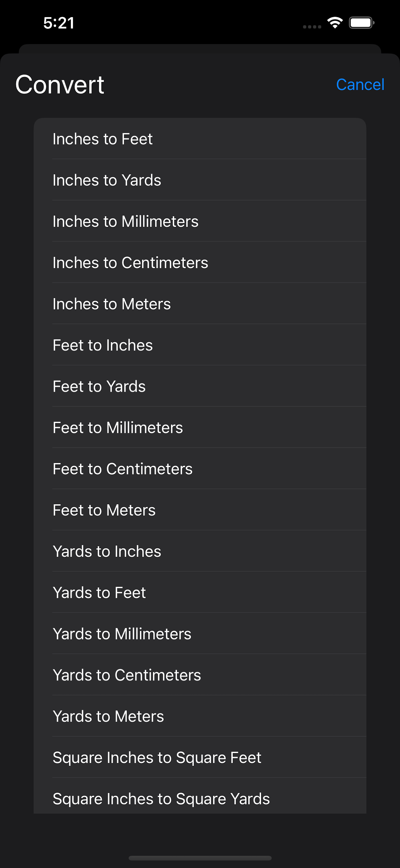Select Yards to Inches
The image size is (400, 868).
point(200,551)
